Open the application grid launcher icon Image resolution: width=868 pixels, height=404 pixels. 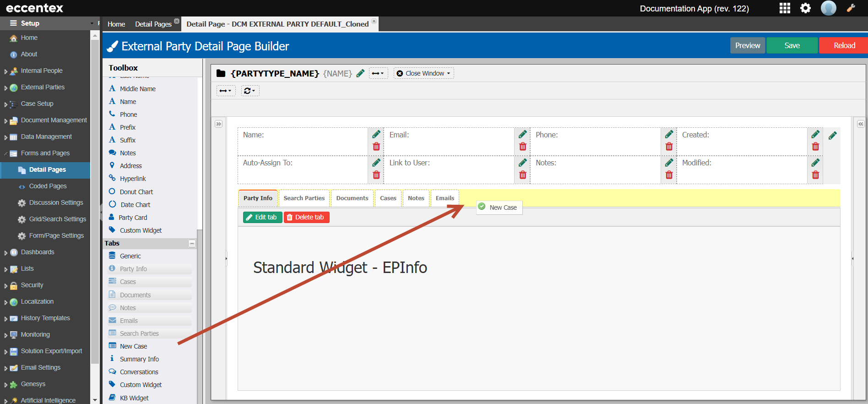785,8
